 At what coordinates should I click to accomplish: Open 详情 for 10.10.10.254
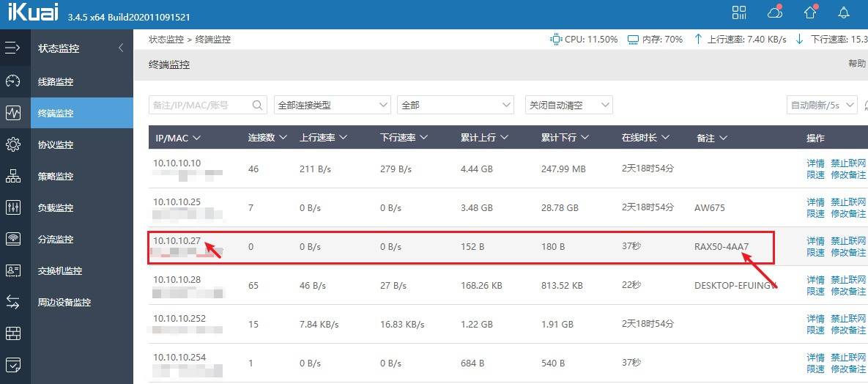click(x=815, y=358)
